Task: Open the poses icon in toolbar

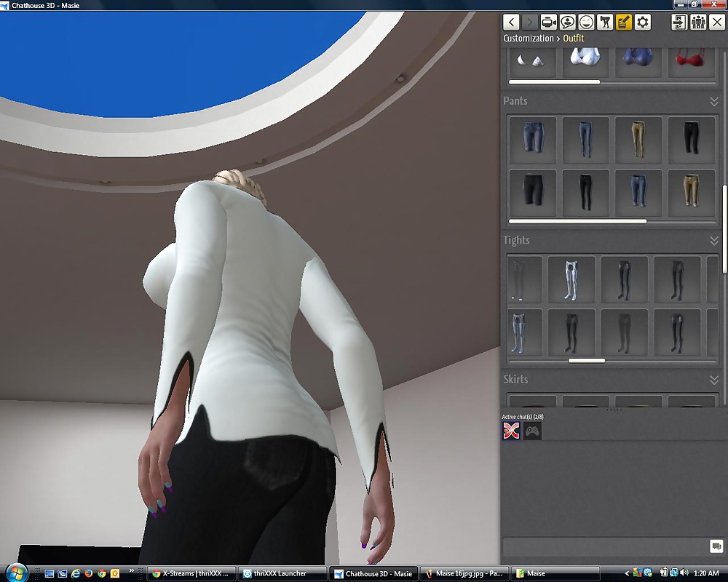Action: (x=605, y=23)
